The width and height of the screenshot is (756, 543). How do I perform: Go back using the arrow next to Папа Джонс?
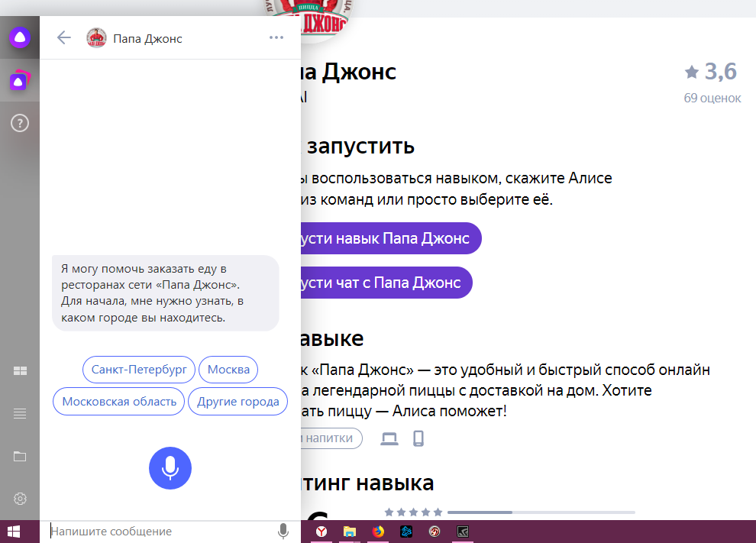coord(63,37)
